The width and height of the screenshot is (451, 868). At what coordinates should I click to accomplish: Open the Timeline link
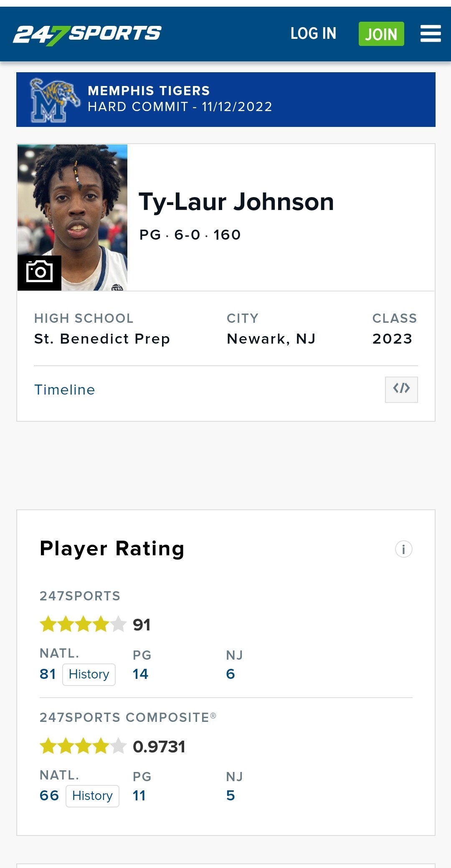click(65, 390)
